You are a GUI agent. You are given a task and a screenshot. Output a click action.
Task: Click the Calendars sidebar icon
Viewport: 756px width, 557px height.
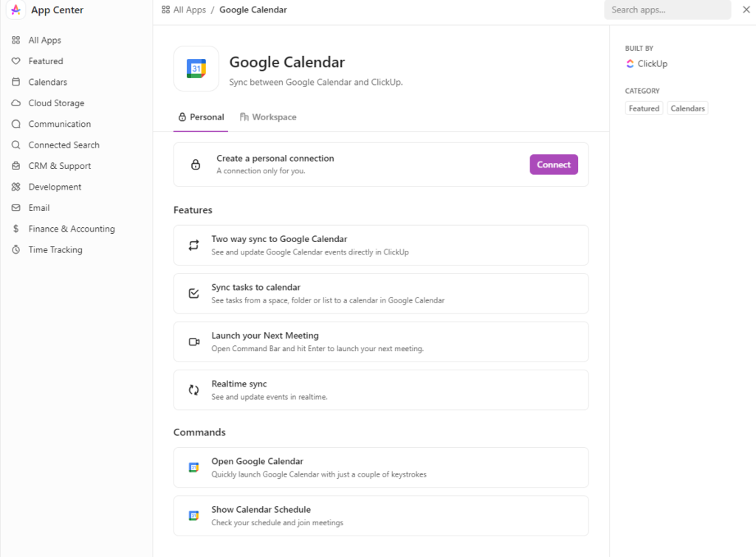click(x=16, y=82)
